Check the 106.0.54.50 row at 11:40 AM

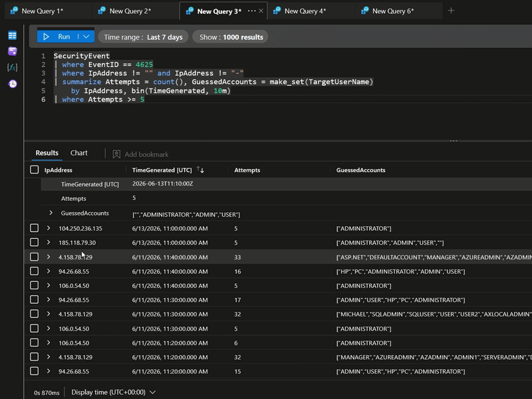pyautogui.click(x=35, y=285)
